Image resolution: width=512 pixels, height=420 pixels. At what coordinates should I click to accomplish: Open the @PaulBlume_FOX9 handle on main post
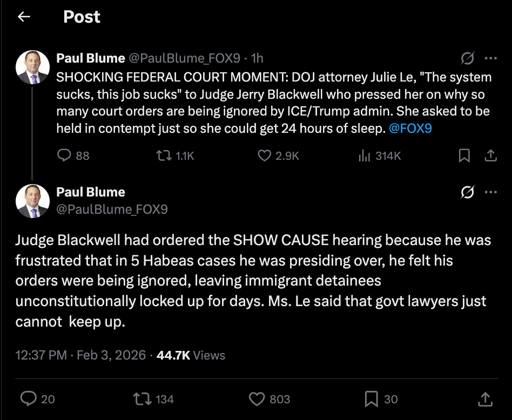pyautogui.click(x=112, y=209)
